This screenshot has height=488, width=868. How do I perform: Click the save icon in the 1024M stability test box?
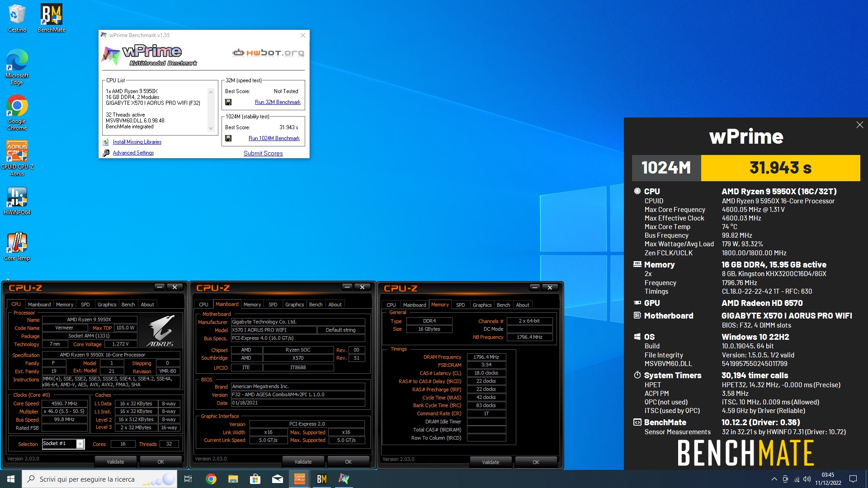pos(228,138)
